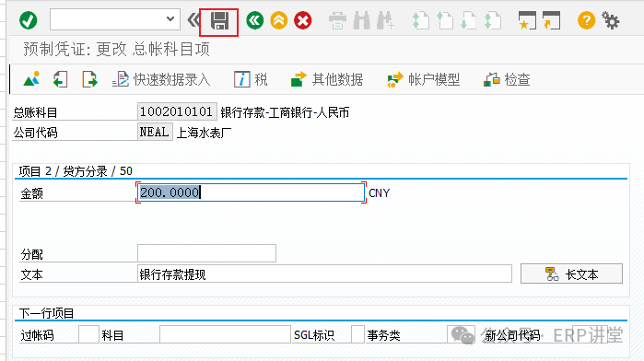Image resolution: width=644 pixels, height=361 pixels.
Task: Go to previous line item icon
Action: click(61, 79)
